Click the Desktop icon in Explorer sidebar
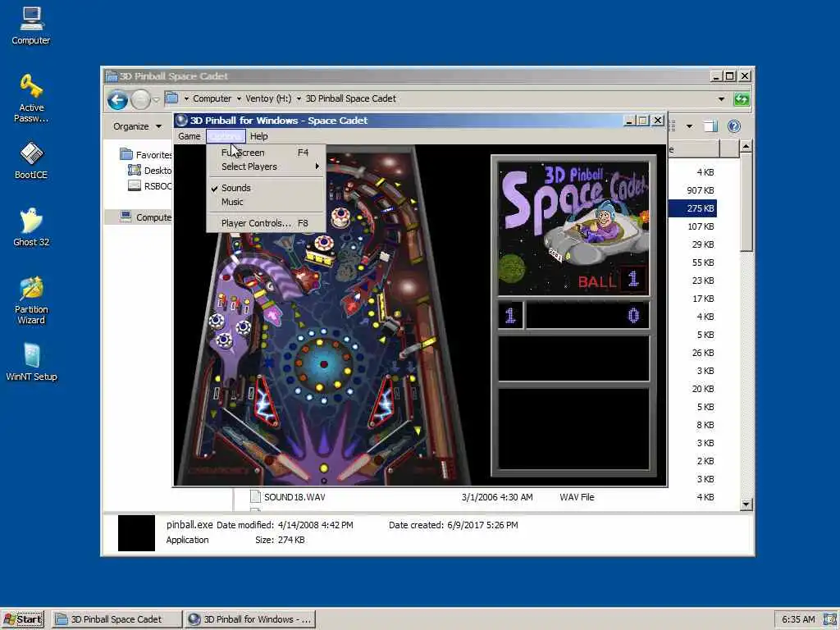The width and height of the screenshot is (840, 630). 135,170
